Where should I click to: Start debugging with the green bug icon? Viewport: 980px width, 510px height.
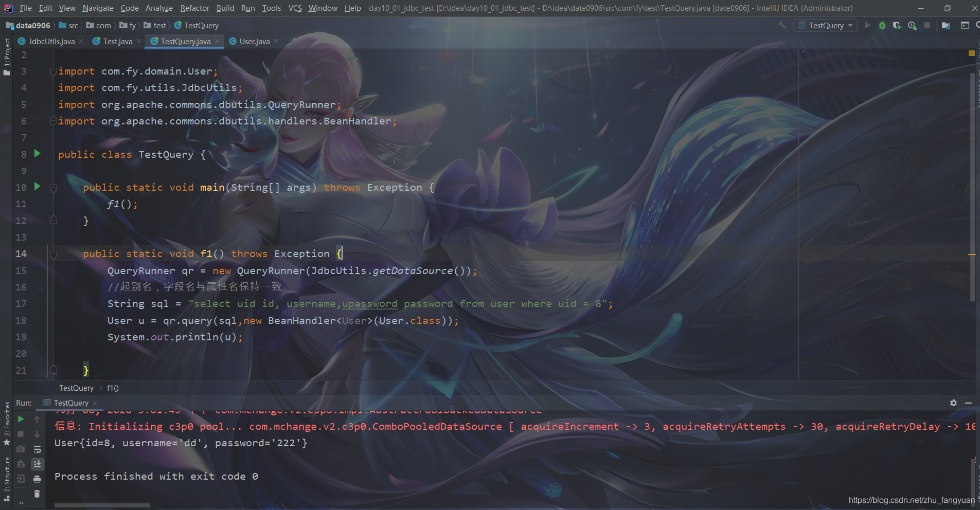(882, 25)
